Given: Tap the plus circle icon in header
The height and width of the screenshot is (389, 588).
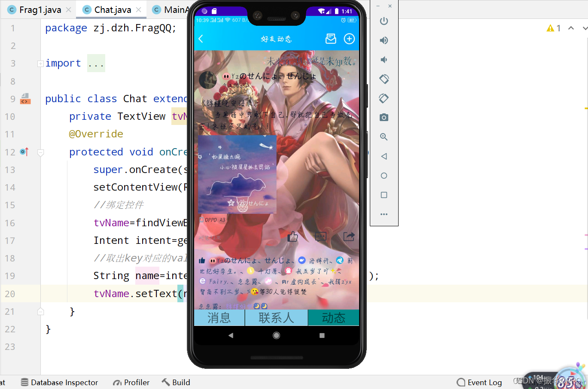Looking at the screenshot, I should pyautogui.click(x=350, y=39).
